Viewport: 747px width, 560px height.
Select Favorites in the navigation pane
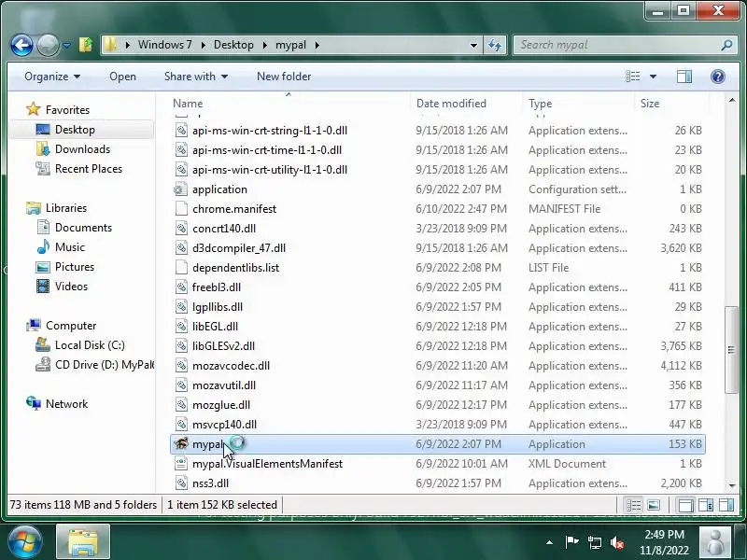point(67,110)
